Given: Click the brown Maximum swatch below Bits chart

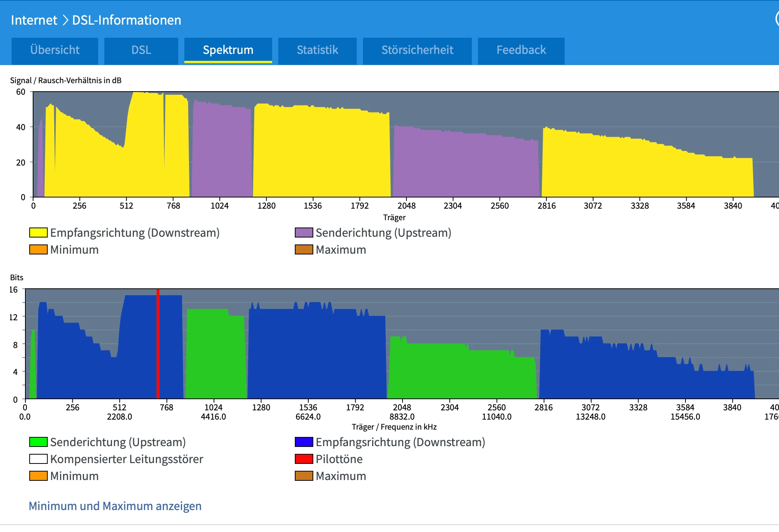Looking at the screenshot, I should (x=304, y=476).
